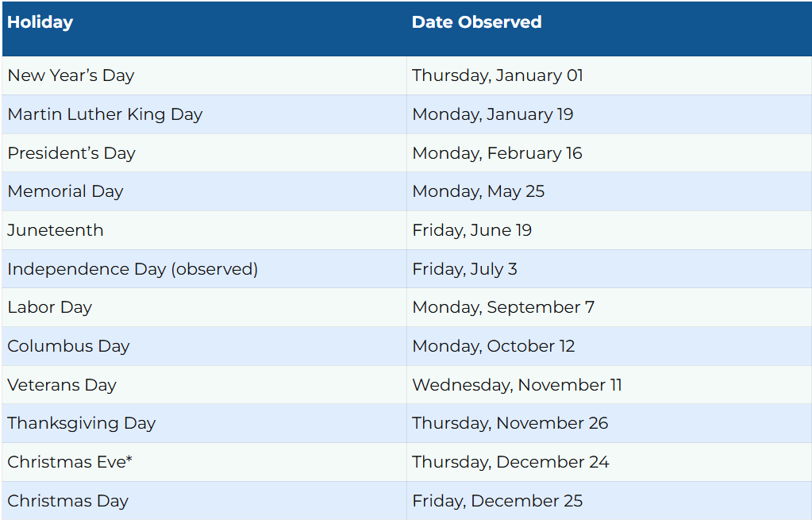Viewport: 812px width, 520px height.
Task: Select the Martin Luther King Day cell
Action: (x=105, y=114)
